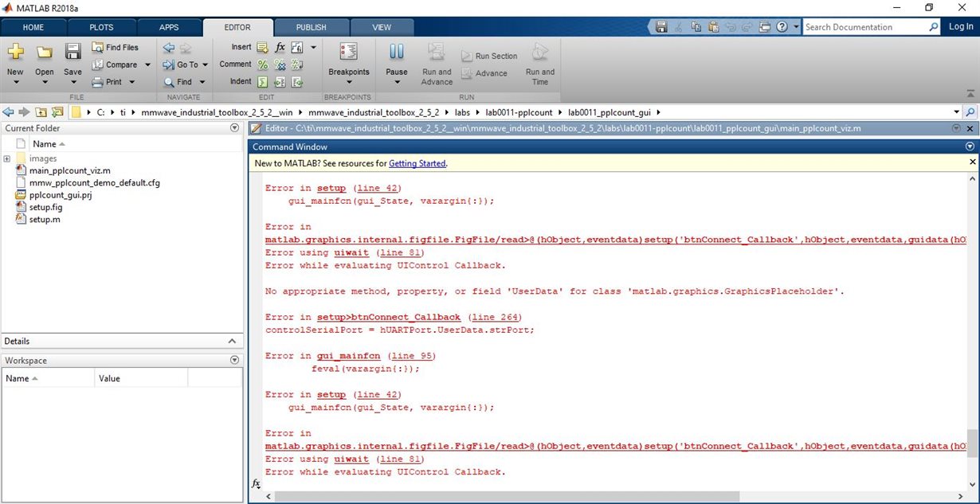Click the Command Window fx function browser icon

click(256, 484)
